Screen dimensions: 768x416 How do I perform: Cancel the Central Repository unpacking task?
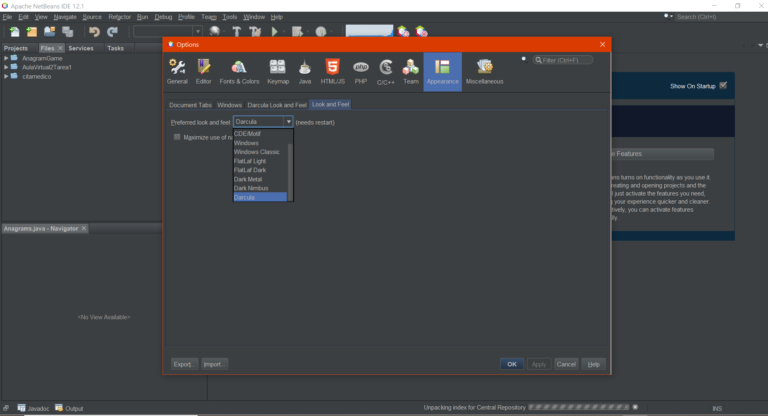click(635, 407)
